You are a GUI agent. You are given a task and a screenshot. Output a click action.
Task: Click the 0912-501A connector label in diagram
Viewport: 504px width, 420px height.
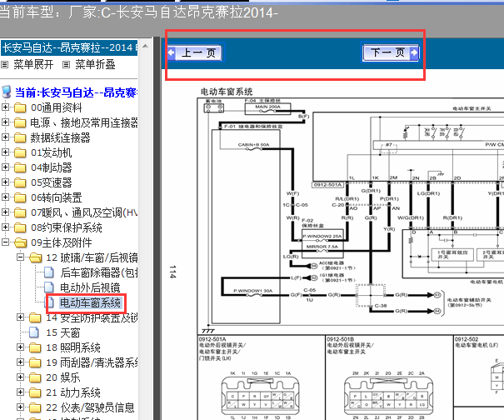pos(328,185)
